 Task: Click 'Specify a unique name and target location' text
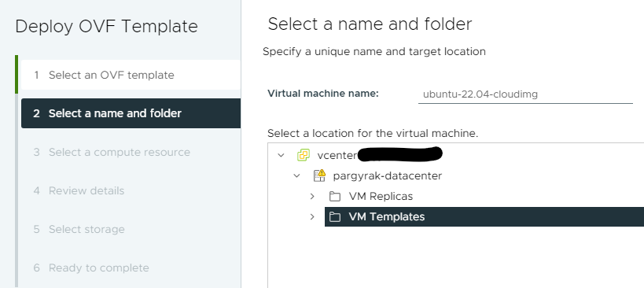(374, 52)
